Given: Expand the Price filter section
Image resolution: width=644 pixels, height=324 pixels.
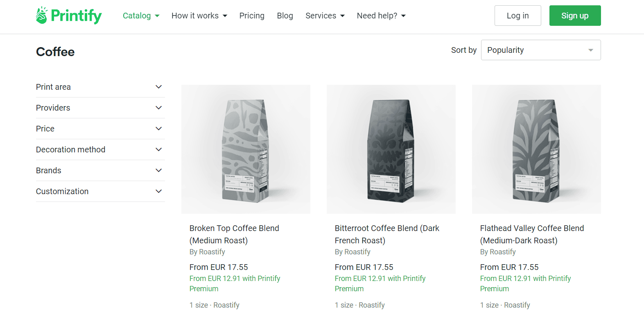Looking at the screenshot, I should (x=100, y=129).
